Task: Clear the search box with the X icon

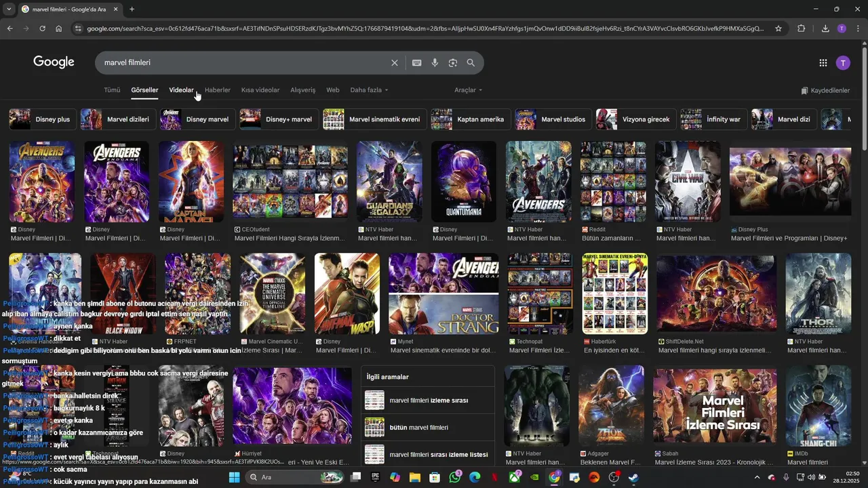Action: coord(395,63)
